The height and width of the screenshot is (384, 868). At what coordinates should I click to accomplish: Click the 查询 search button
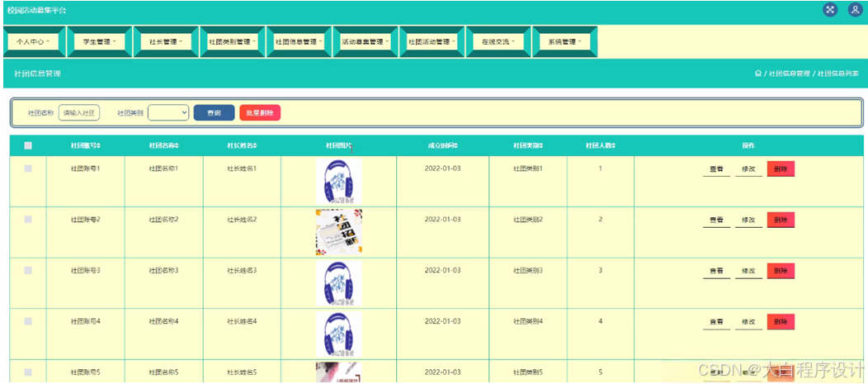point(215,112)
